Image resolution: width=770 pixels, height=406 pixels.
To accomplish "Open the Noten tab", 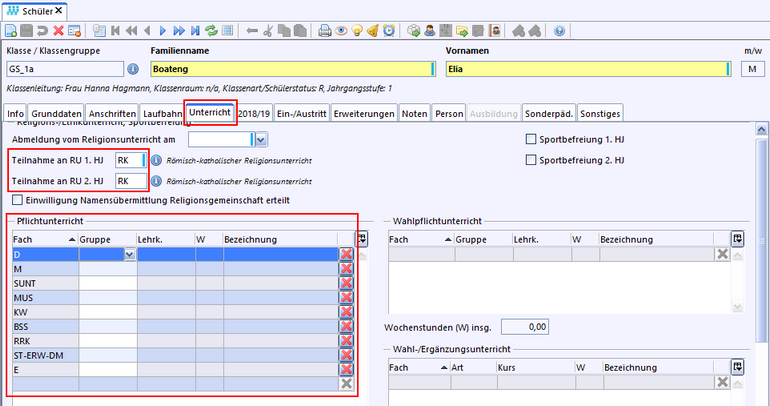I will point(414,113).
